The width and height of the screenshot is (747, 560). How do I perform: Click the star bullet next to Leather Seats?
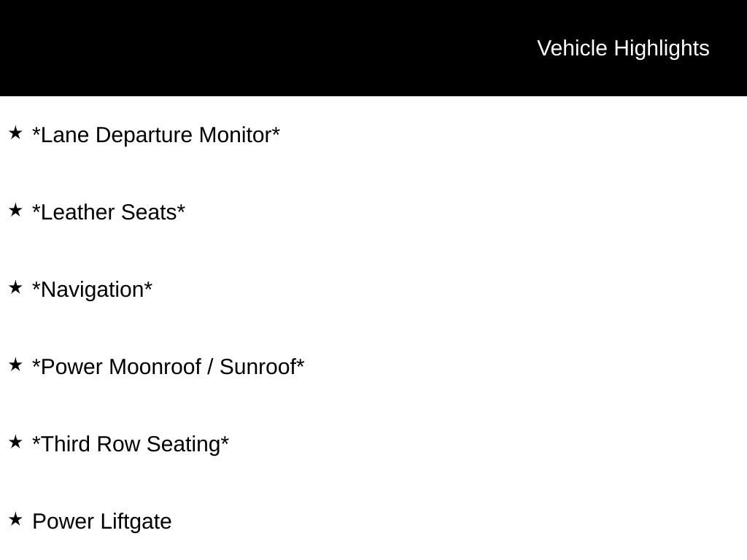(x=16, y=210)
